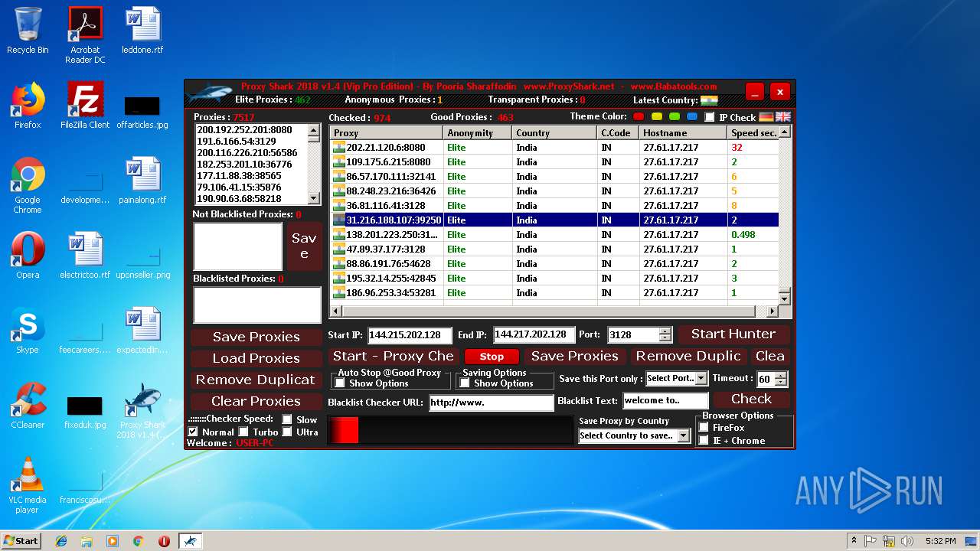Choose the blue theme color
980x551 pixels.
(x=692, y=117)
